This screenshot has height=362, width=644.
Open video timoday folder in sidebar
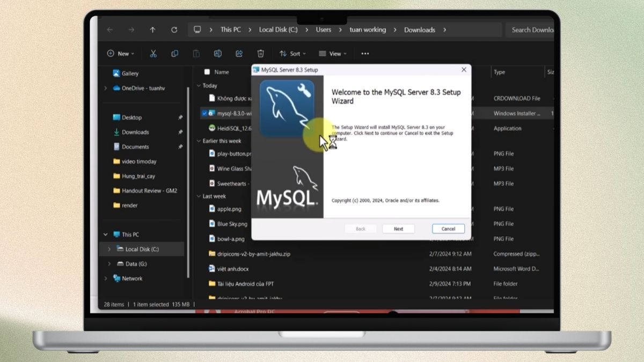[x=134, y=161]
